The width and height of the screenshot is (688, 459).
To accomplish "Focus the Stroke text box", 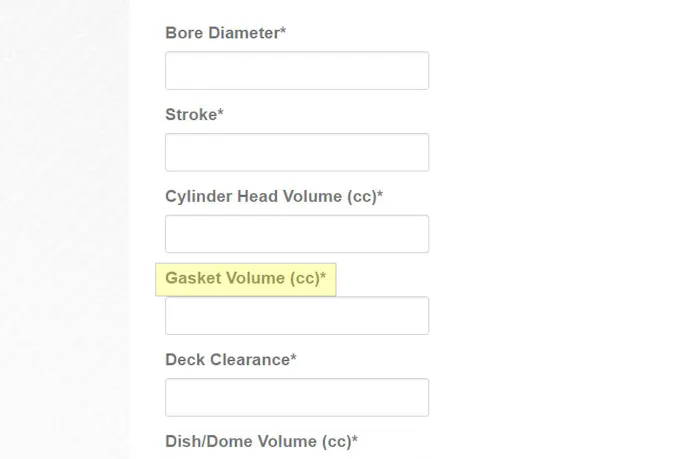I will [297, 153].
